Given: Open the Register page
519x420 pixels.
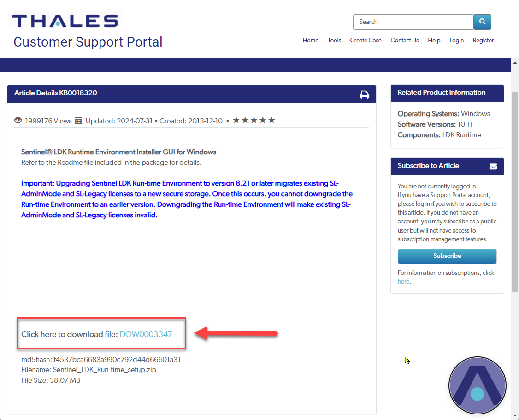Looking at the screenshot, I should click(x=483, y=40).
